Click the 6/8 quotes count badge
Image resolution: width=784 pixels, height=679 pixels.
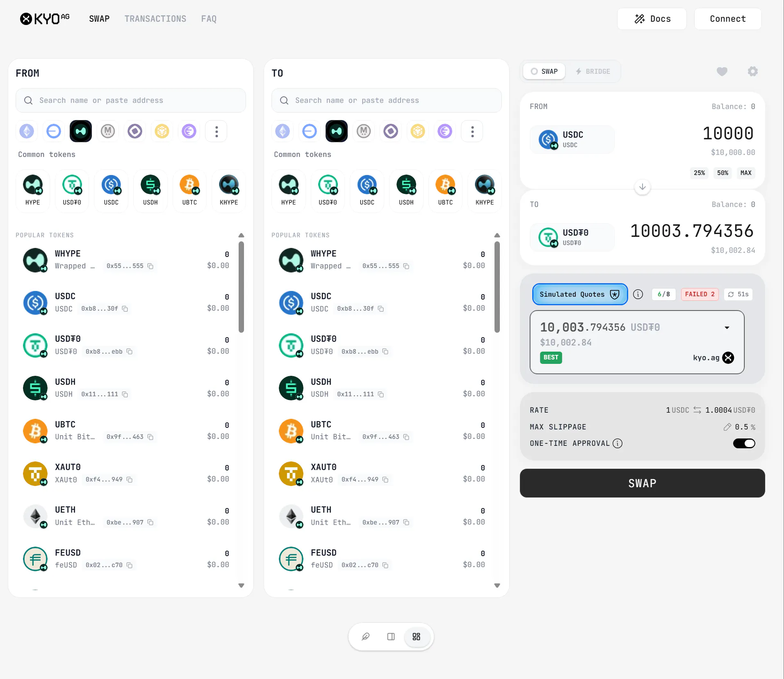pos(663,294)
